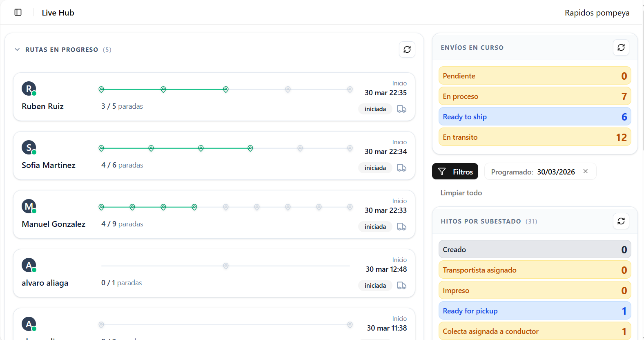Filter by Transportista asignado substate
The height and width of the screenshot is (340, 644).
tap(534, 270)
